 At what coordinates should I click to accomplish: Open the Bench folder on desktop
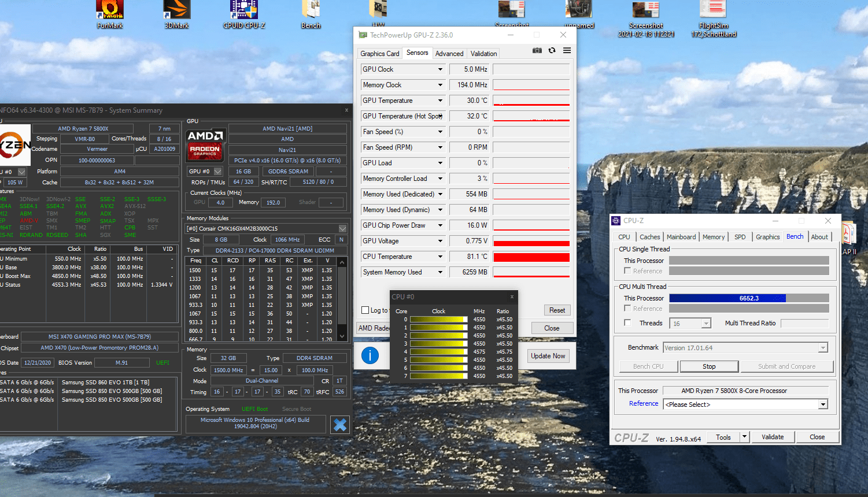coord(311,14)
